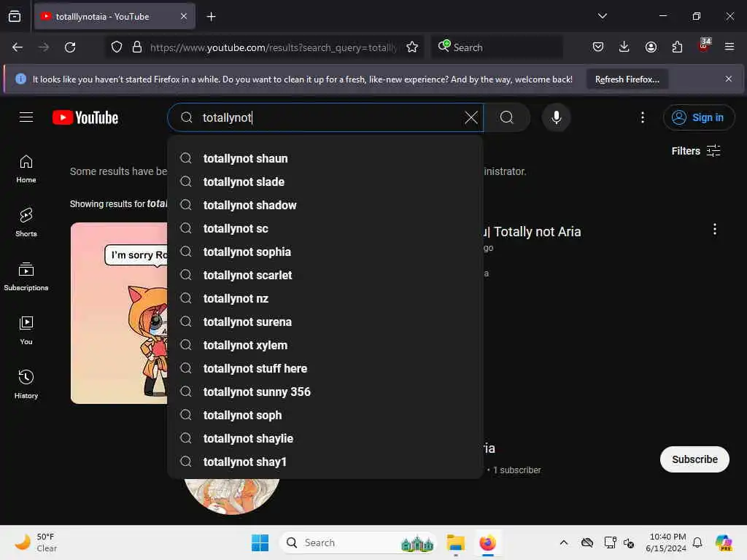Viewport: 747px width, 560px height.
Task: Open the Extensions puzzle icon
Action: (x=677, y=47)
